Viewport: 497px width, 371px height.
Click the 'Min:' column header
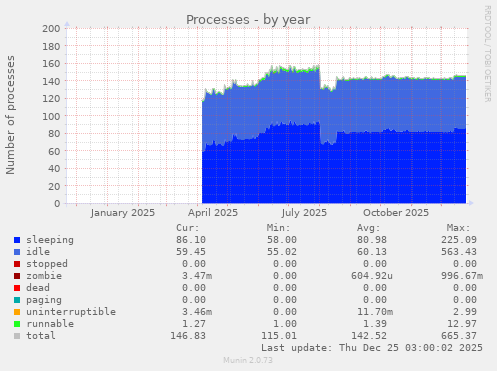(x=278, y=228)
